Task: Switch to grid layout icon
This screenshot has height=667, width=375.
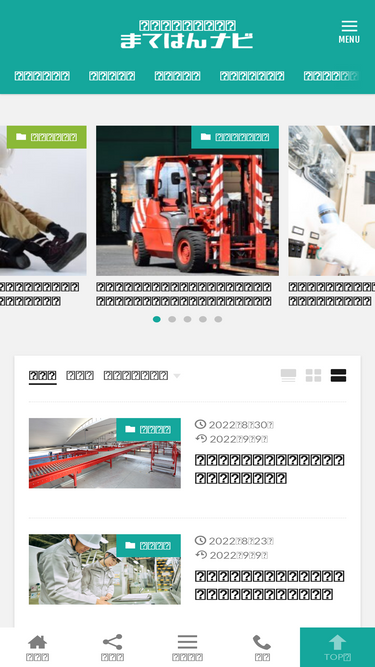Action: click(313, 376)
